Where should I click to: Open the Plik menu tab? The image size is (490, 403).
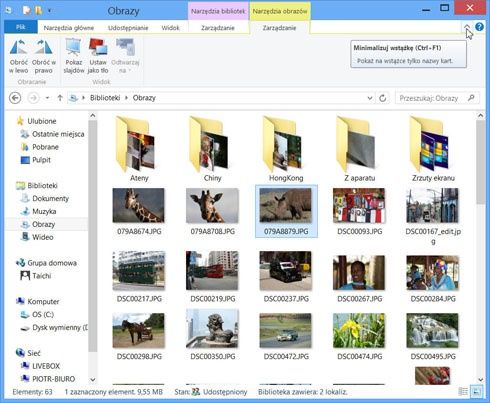coord(21,27)
